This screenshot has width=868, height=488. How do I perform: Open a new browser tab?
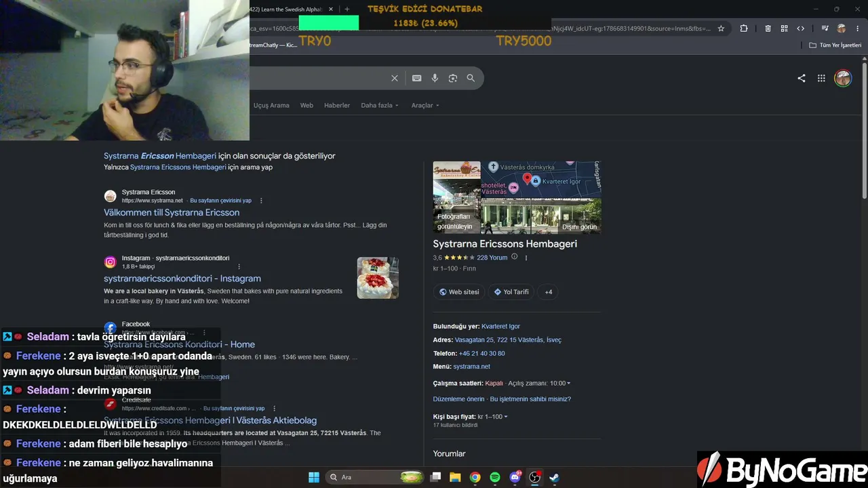(347, 9)
